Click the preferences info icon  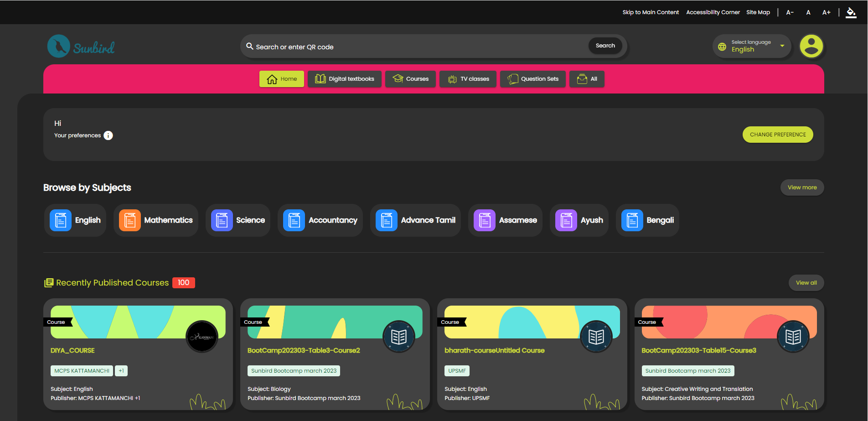[108, 135]
